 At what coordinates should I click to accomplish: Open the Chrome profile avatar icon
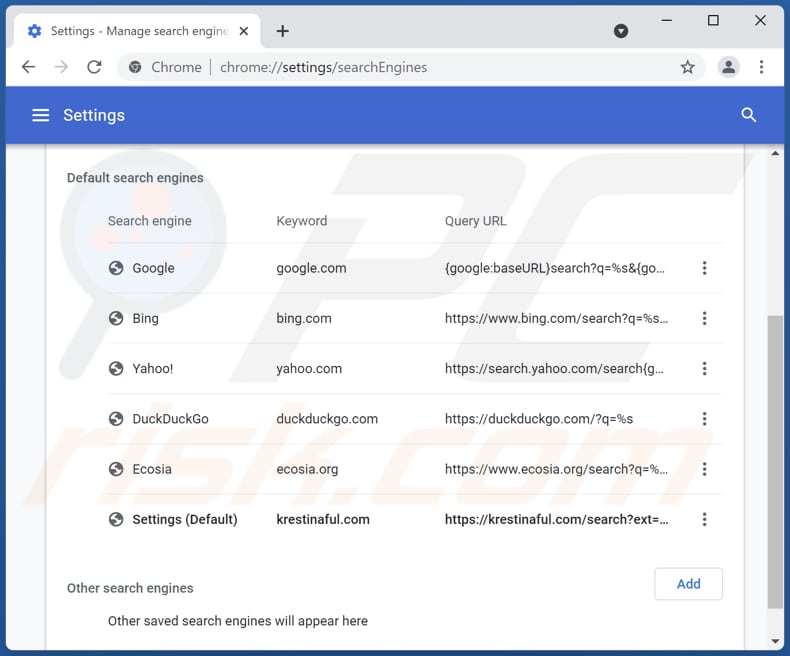click(x=729, y=67)
